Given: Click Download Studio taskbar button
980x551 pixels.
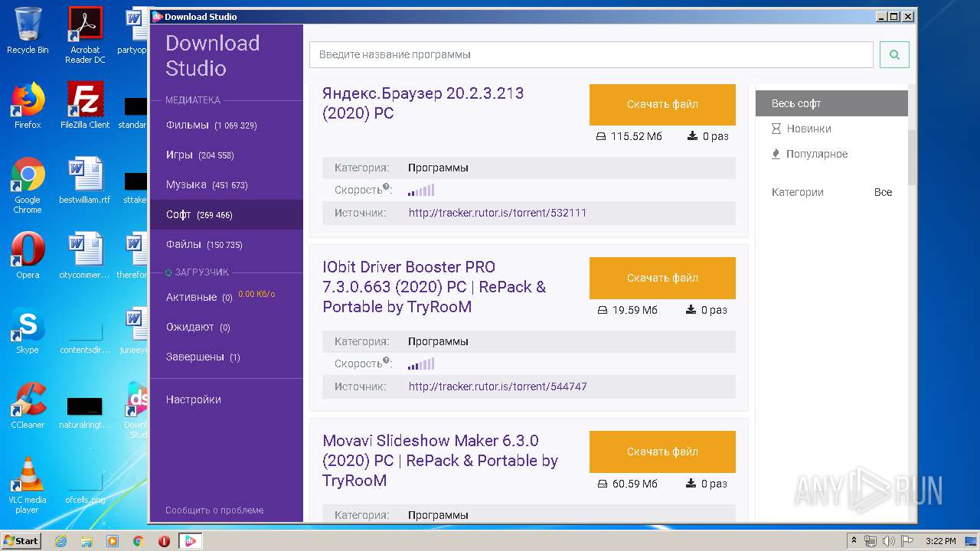Looking at the screenshot, I should (190, 541).
